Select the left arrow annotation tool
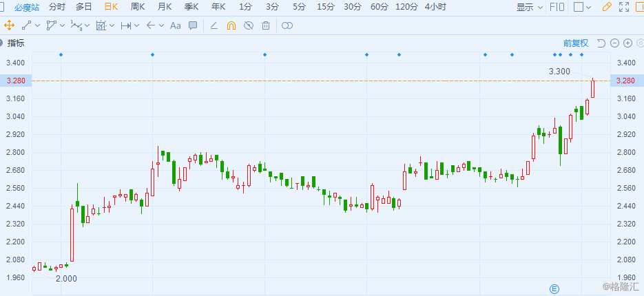 pos(151,25)
